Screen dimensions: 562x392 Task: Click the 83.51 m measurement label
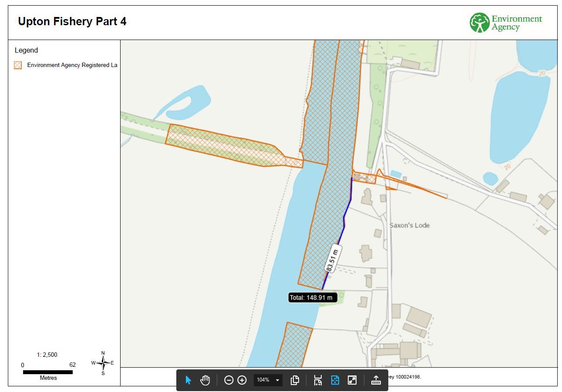(x=333, y=258)
